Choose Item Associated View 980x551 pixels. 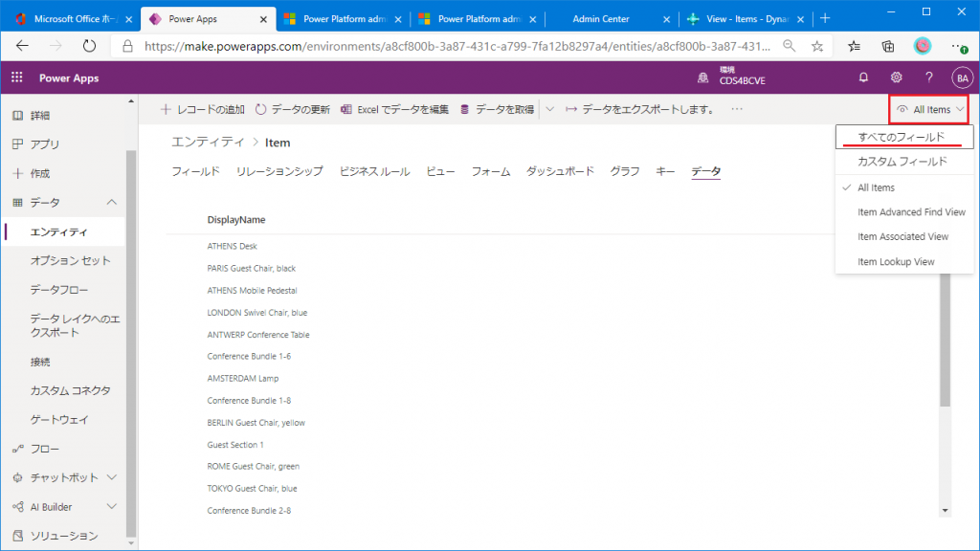[x=904, y=237]
